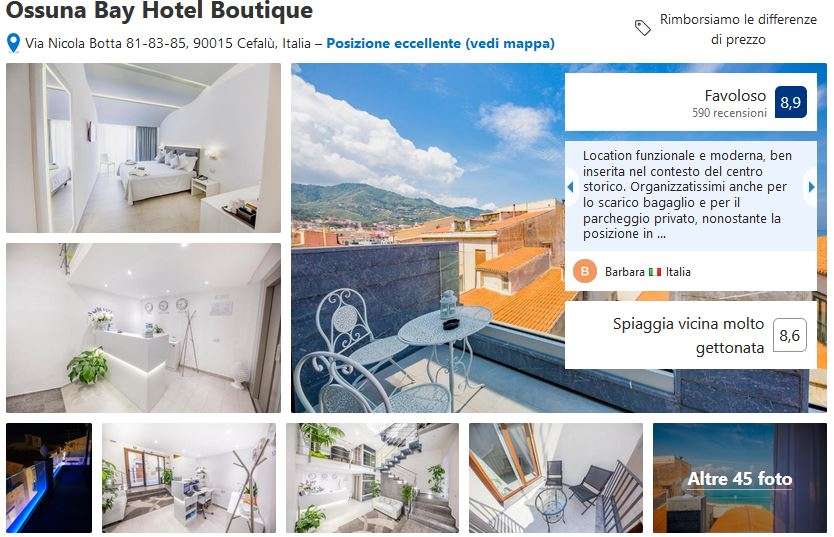This screenshot has height=537, width=834.
Task: Click the 8,6 beach score badge
Action: (x=789, y=335)
